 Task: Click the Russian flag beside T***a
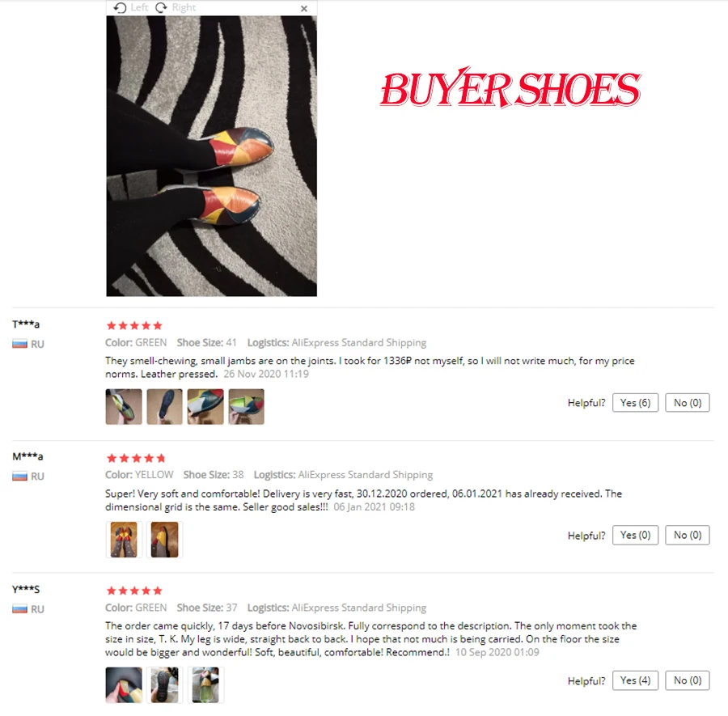pyautogui.click(x=19, y=344)
